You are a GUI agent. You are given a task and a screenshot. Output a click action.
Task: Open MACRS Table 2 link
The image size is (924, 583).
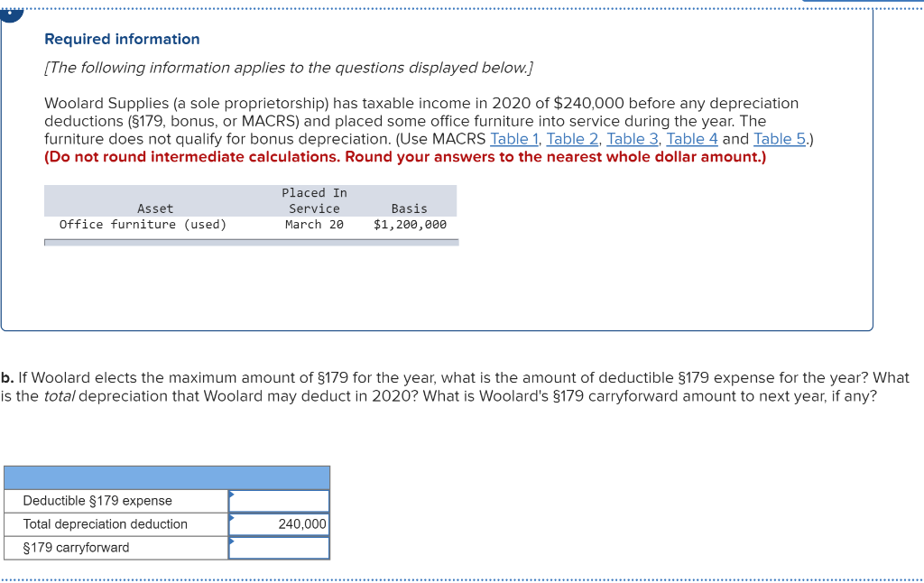pyautogui.click(x=572, y=138)
